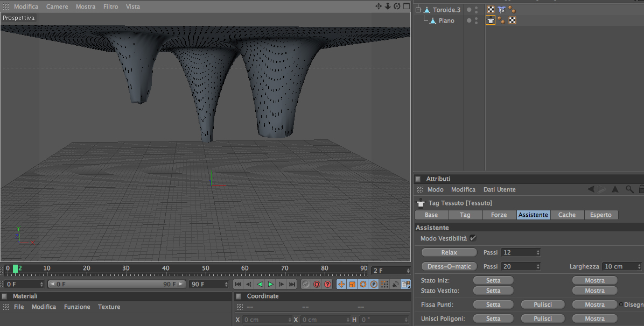Screen dimensions: 644x326
Task: Click the record keyframe key icon
Action: (x=306, y=284)
